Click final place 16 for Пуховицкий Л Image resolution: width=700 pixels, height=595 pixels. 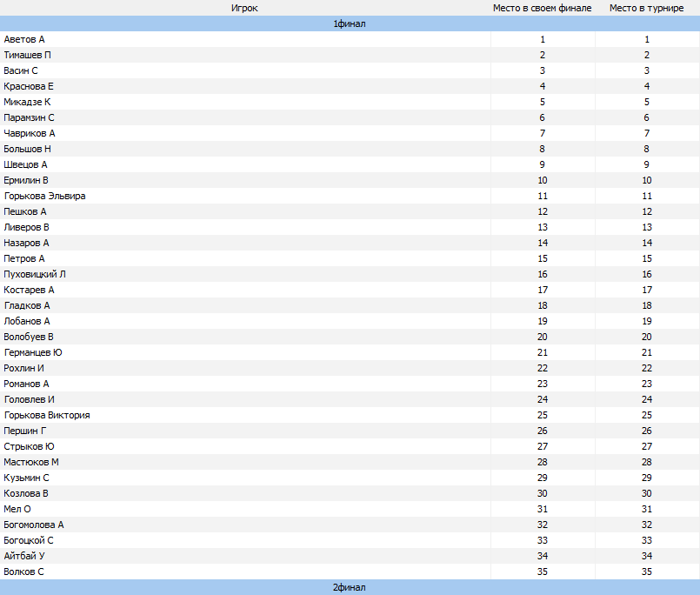pos(543,274)
